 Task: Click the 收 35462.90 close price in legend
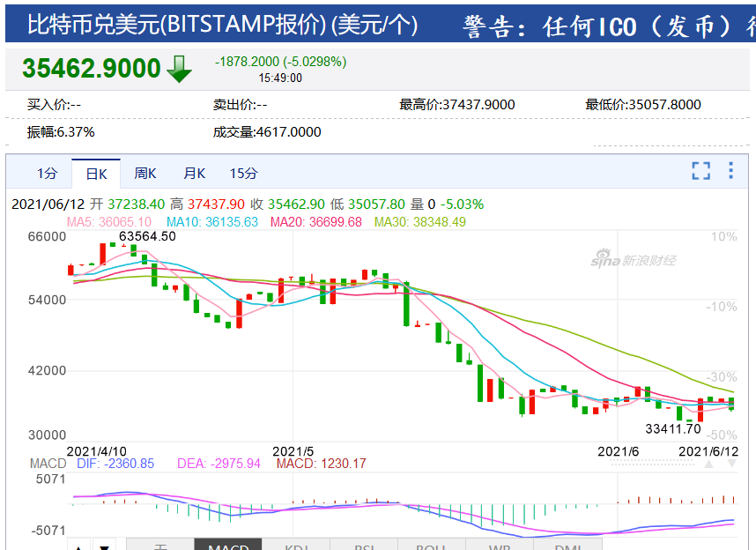coord(287,204)
